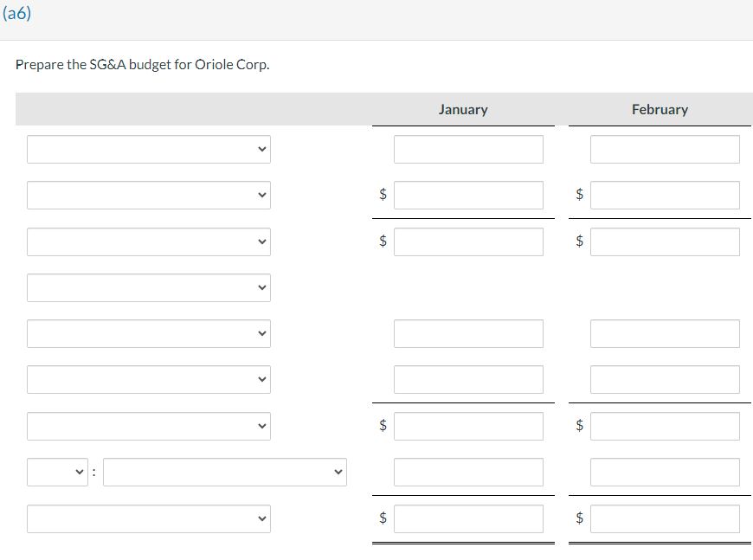Click the January field in the first row
The image size is (753, 560).
(469, 150)
